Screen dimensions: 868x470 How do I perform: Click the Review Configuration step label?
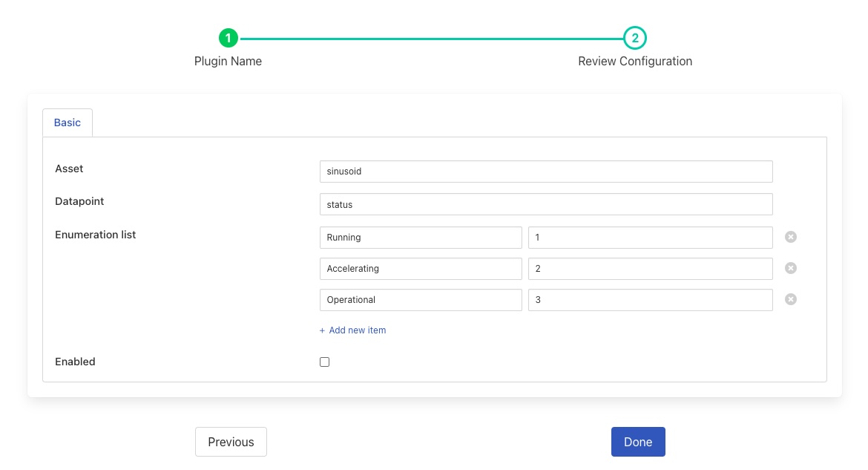point(635,62)
